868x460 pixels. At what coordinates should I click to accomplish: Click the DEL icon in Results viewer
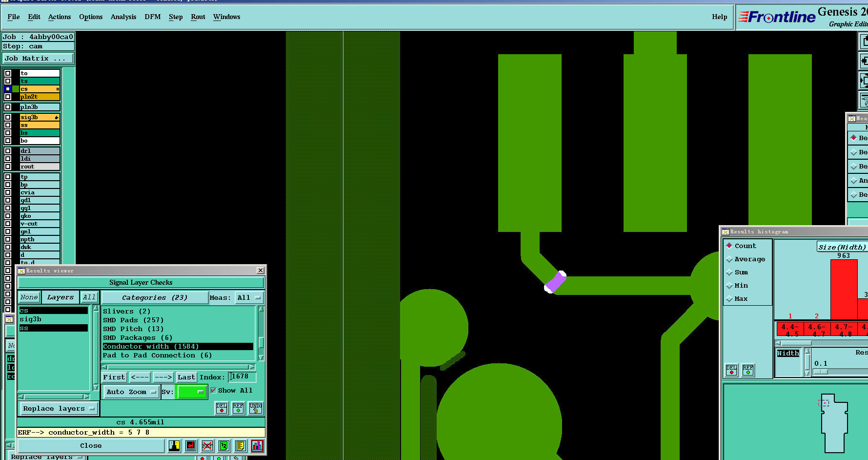222,408
